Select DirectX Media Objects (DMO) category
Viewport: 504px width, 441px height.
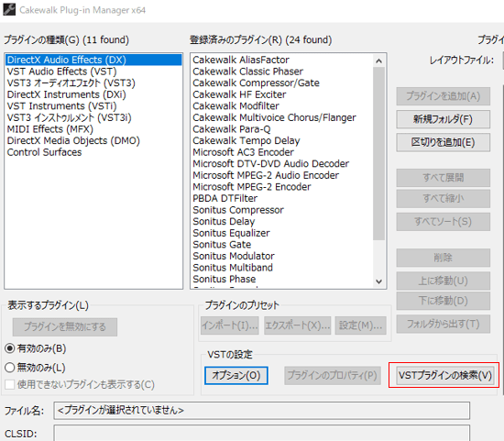click(x=93, y=141)
